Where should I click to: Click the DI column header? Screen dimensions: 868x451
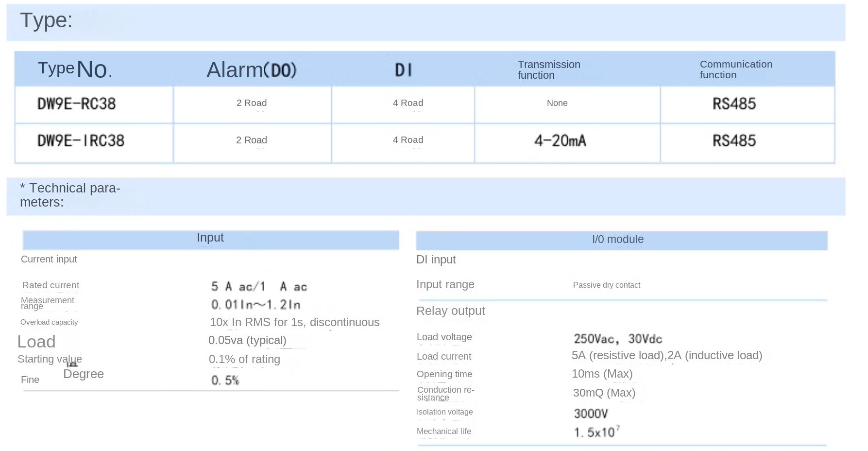tap(403, 70)
